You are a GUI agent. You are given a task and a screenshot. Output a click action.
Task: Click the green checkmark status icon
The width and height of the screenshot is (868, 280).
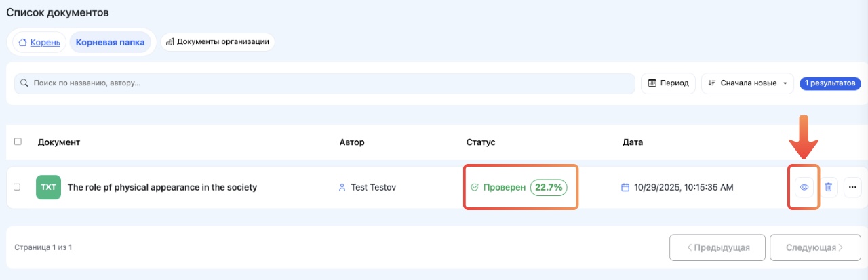[475, 187]
